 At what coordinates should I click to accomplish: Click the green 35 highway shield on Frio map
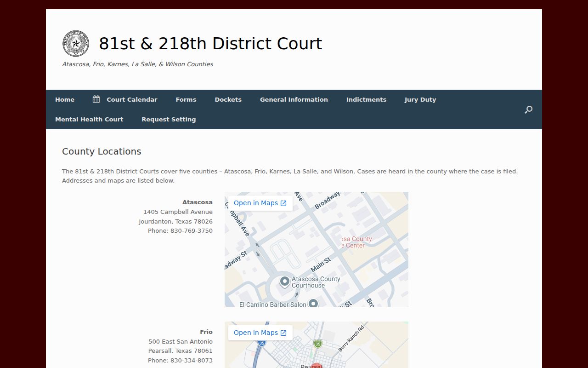tap(317, 344)
